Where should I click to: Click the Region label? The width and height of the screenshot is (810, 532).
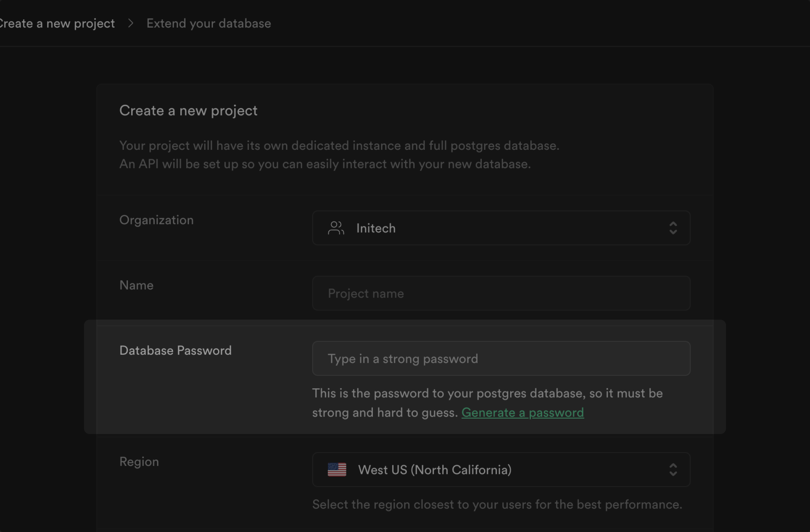tap(139, 462)
